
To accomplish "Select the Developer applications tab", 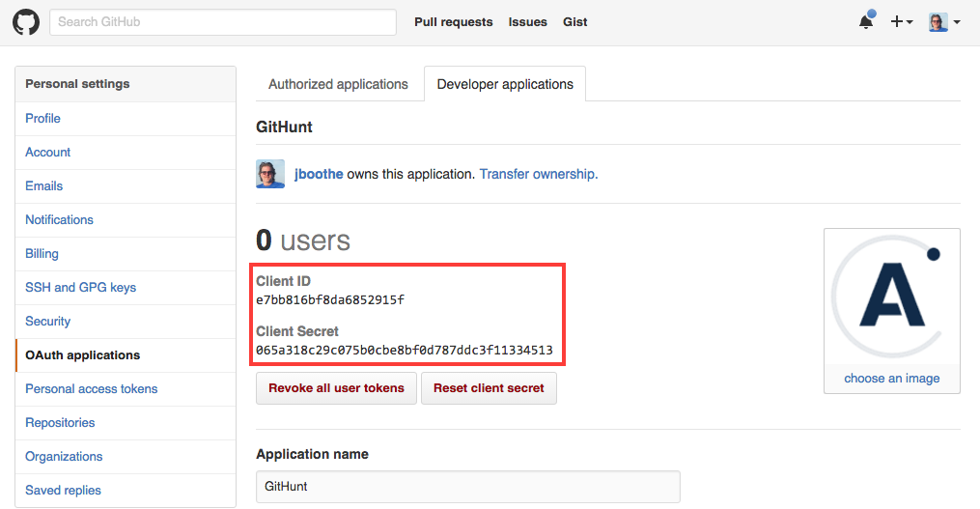I will 505,84.
